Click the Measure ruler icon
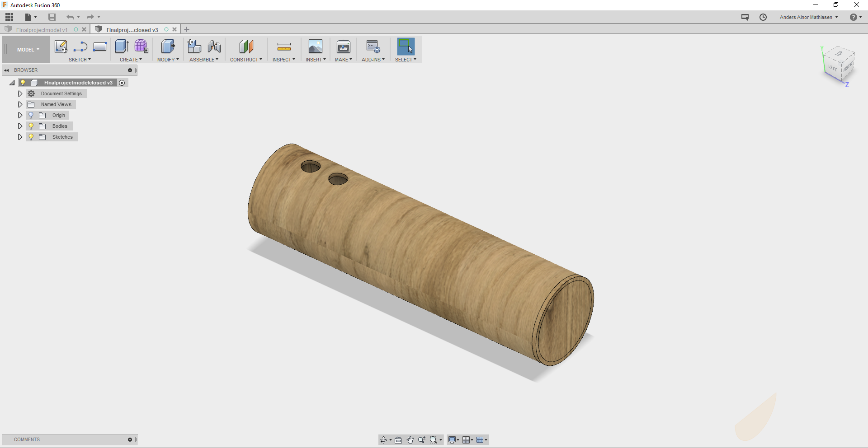Image resolution: width=868 pixels, height=448 pixels. click(x=284, y=47)
